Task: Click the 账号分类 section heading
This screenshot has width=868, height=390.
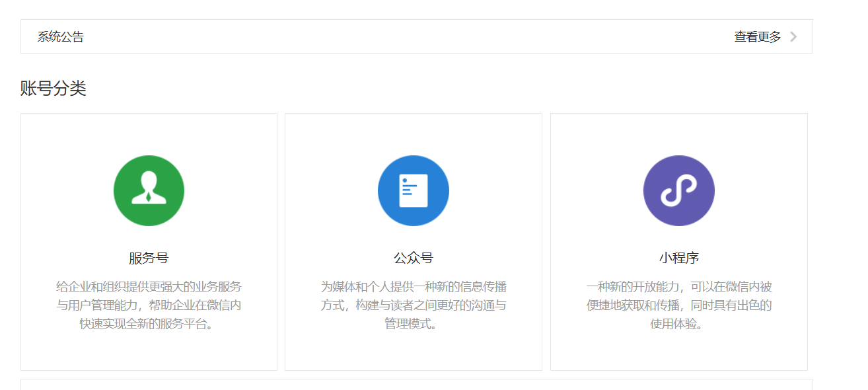Action: coord(54,89)
